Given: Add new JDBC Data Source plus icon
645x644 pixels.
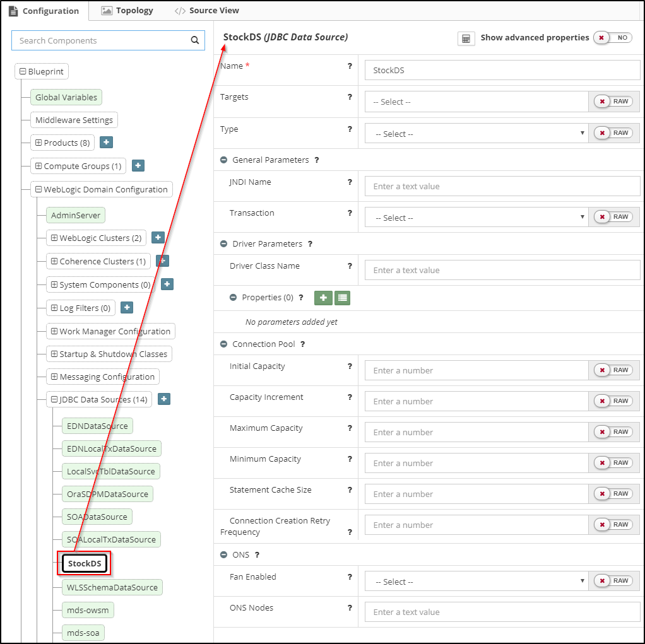Looking at the screenshot, I should 163,399.
